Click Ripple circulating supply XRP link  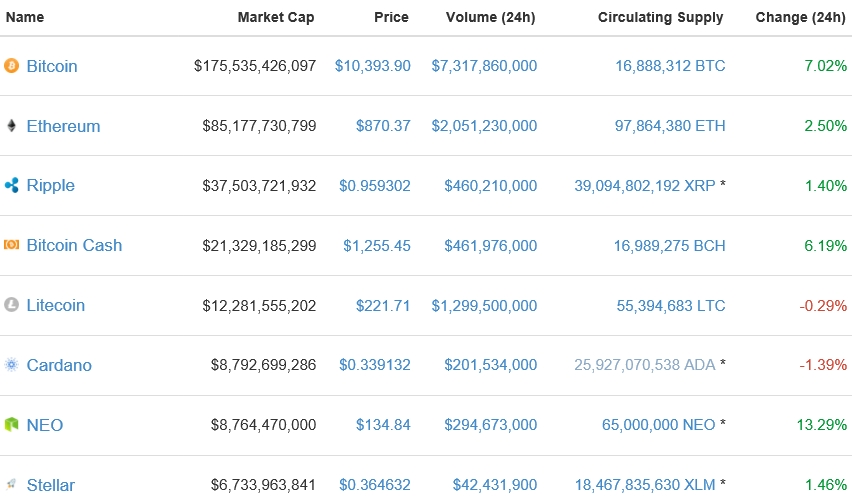tap(644, 185)
